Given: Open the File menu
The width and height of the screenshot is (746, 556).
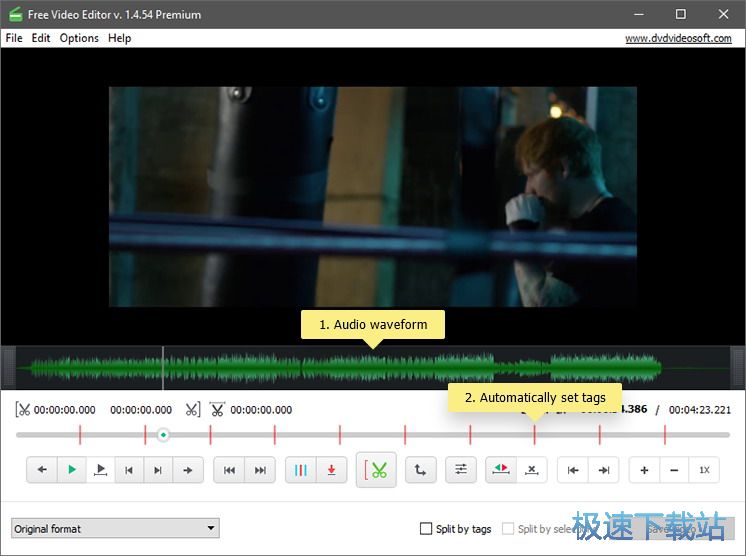Looking at the screenshot, I should point(14,38).
